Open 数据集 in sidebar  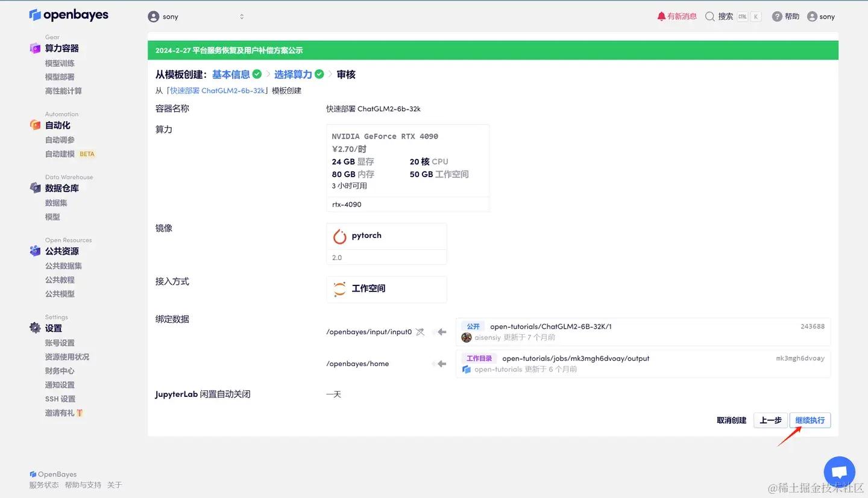[x=56, y=203]
